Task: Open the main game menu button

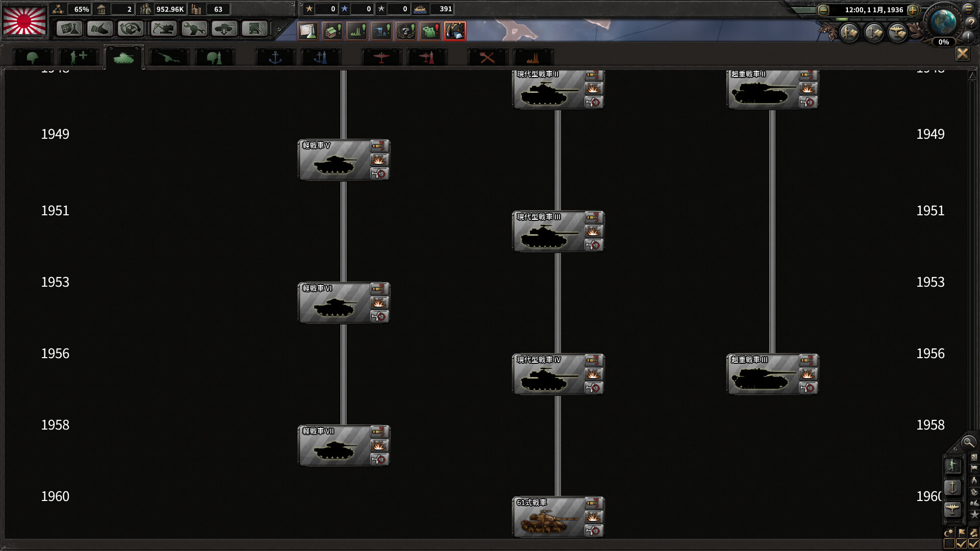Action: point(968,8)
